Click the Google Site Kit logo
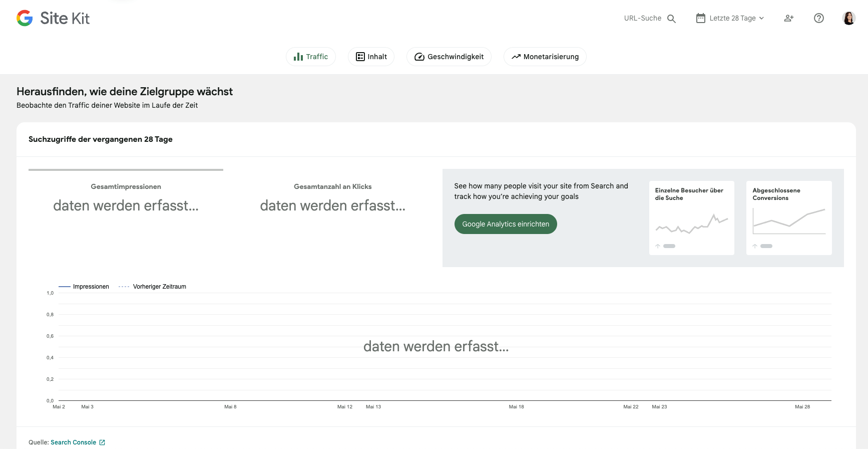Image resolution: width=868 pixels, height=449 pixels. pyautogui.click(x=53, y=19)
